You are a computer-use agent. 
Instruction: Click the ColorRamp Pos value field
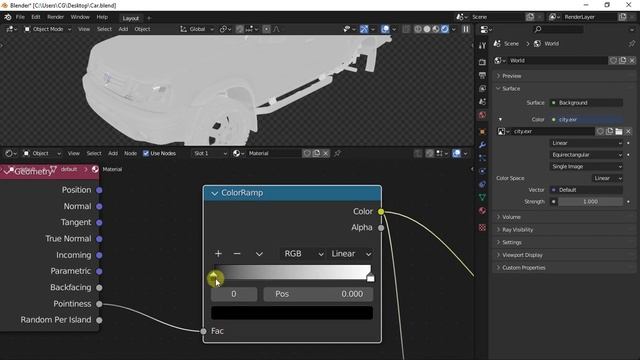(318, 294)
